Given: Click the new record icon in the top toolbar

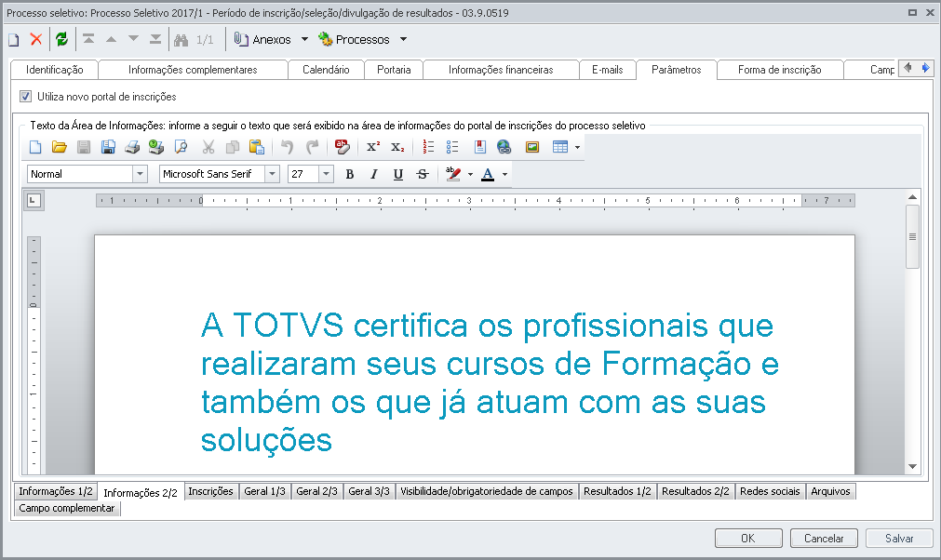Looking at the screenshot, I should point(14,40).
